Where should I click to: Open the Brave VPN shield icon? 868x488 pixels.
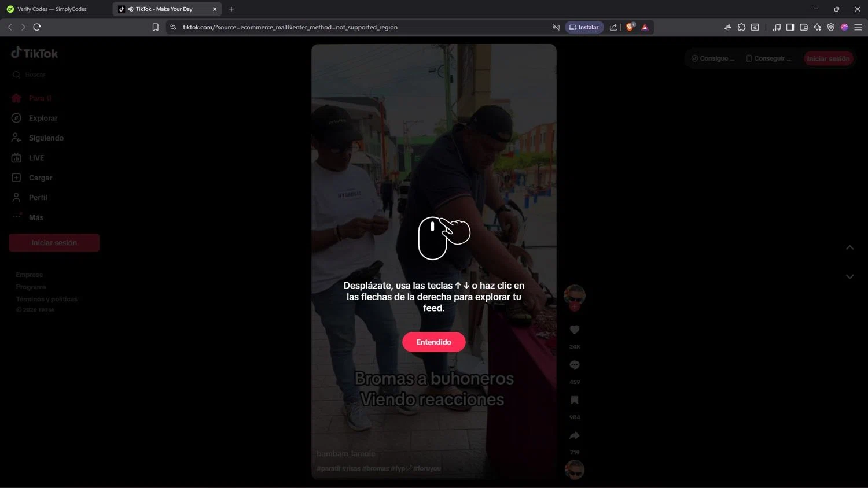click(831, 27)
